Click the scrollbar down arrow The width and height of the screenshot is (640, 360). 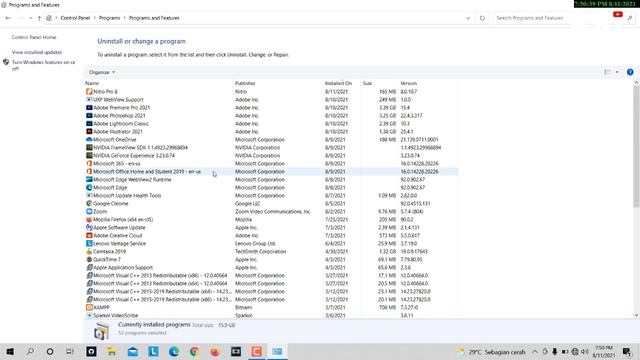pyautogui.click(x=636, y=315)
